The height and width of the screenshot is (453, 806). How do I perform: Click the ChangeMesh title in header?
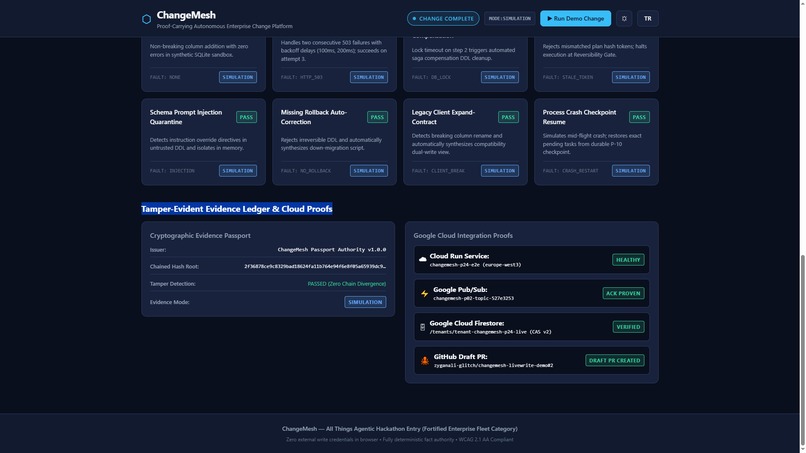186,15
